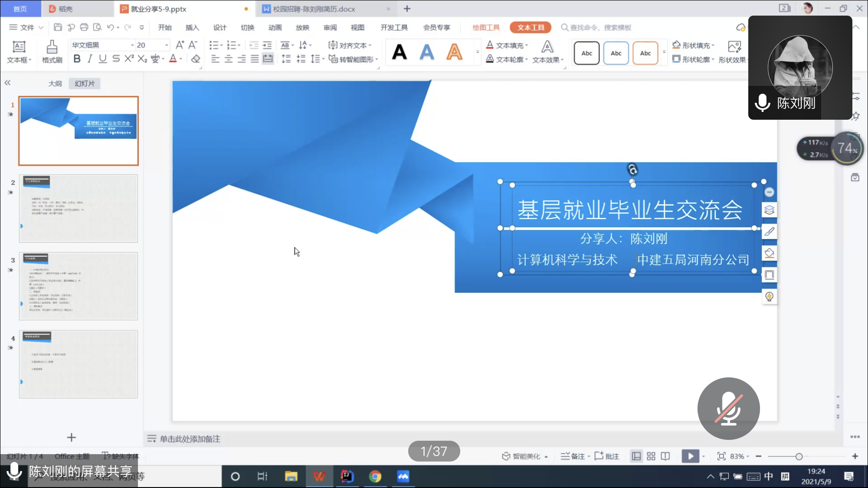Click the strikethrough icon in the ribbon

[x=115, y=59]
